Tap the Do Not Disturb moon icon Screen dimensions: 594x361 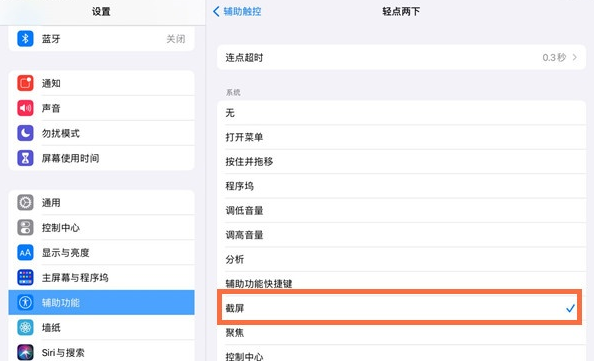point(25,133)
